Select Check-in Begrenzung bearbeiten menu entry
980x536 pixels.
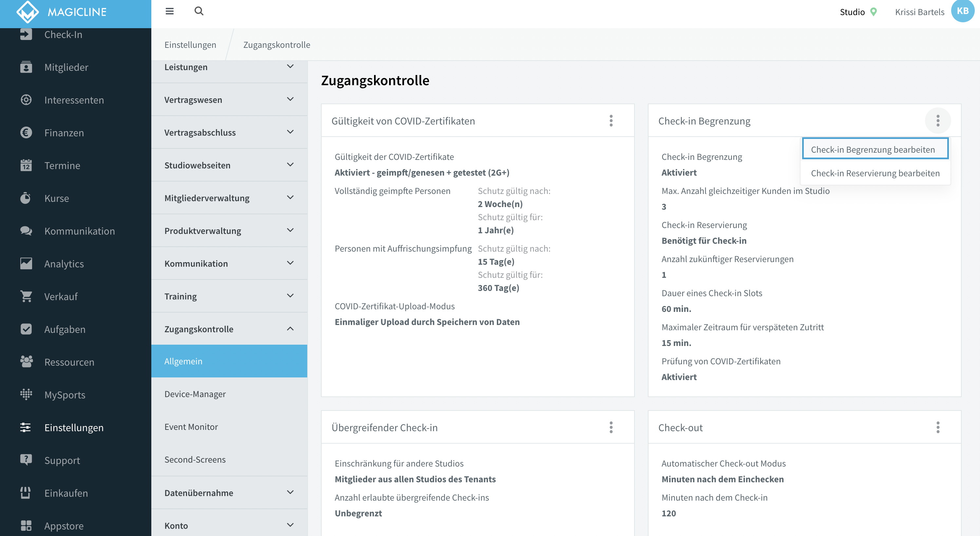click(x=875, y=149)
